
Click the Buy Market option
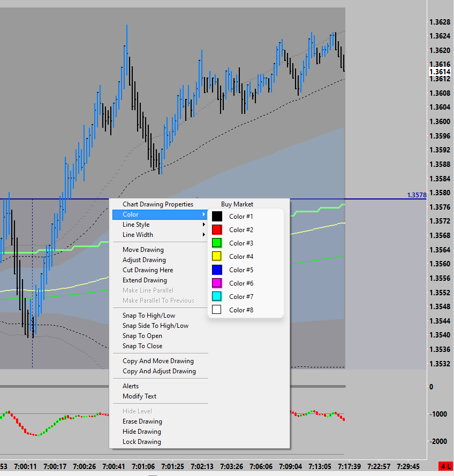237,204
